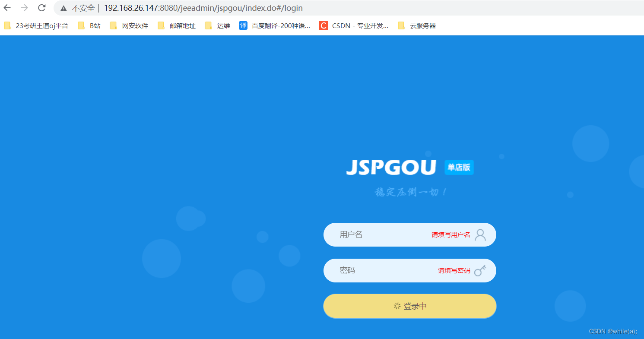Open the 网安软件 bookmark folder

(129, 26)
